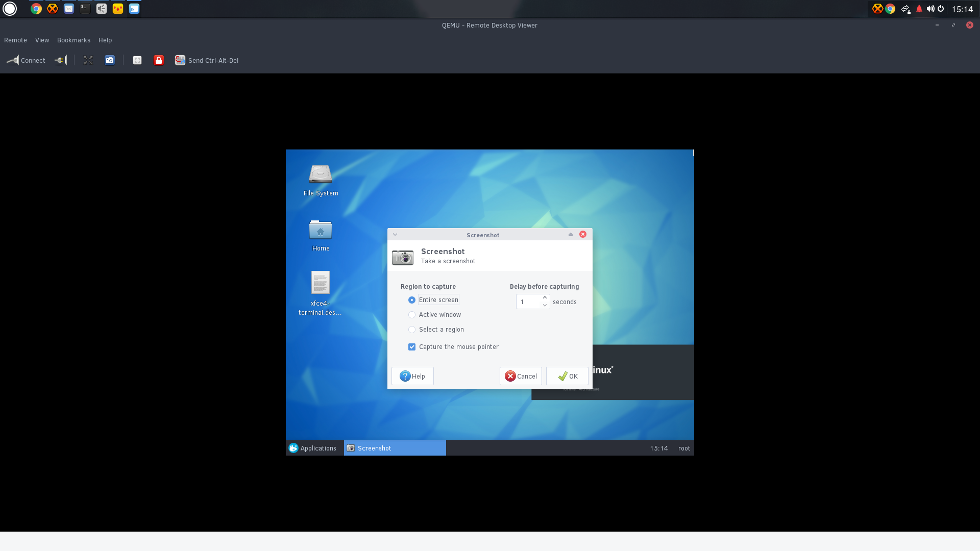Click the gray speaker app icon in panel
The width and height of the screenshot is (980, 551).
point(102,9)
